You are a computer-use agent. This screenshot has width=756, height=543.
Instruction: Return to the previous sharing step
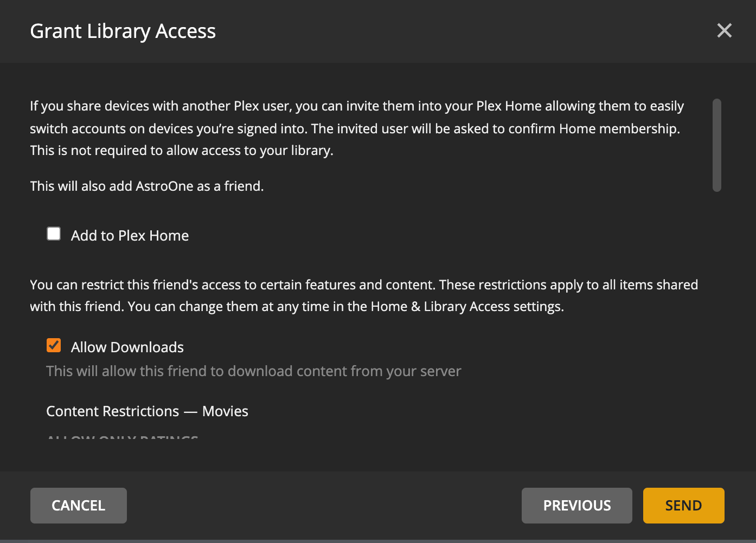pyautogui.click(x=576, y=505)
